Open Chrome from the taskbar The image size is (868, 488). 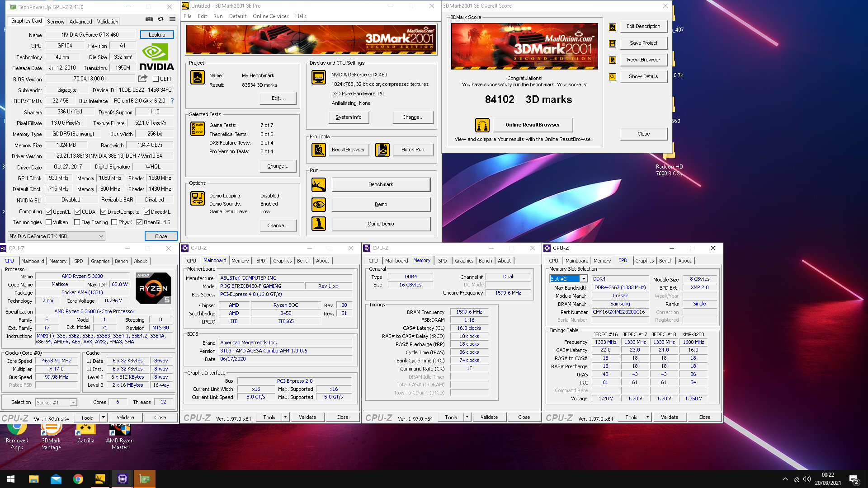click(x=78, y=479)
